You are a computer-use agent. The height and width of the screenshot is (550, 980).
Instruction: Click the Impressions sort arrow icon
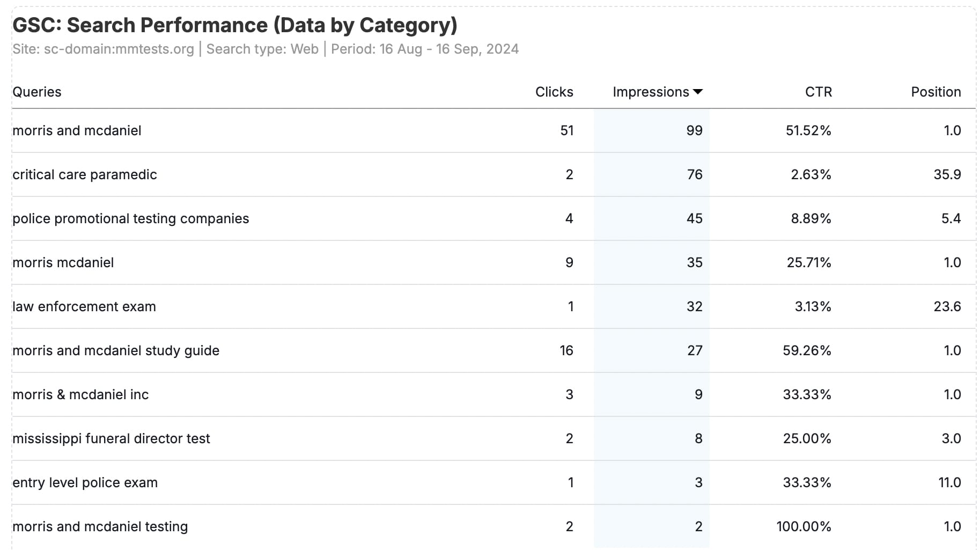[697, 92]
